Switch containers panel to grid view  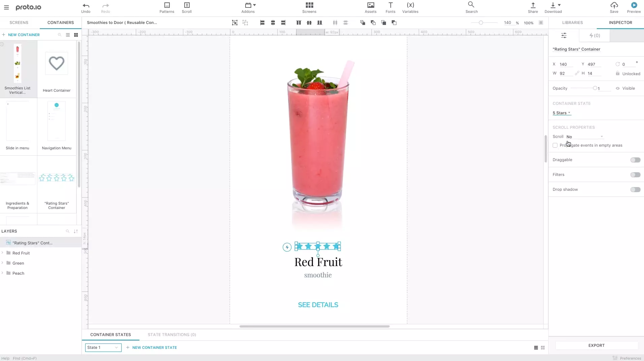pos(76,35)
